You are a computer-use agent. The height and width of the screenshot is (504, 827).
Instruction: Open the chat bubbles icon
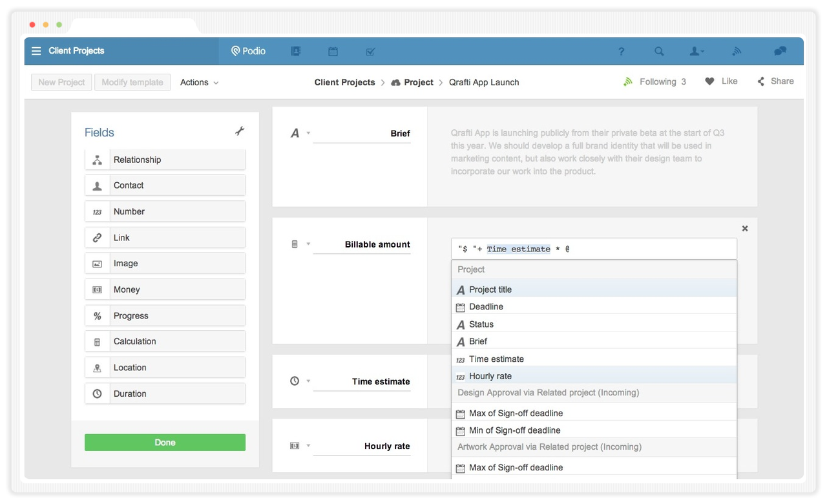click(x=780, y=51)
